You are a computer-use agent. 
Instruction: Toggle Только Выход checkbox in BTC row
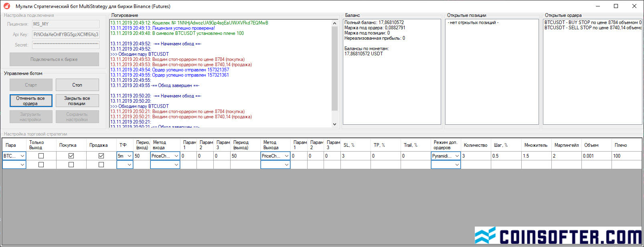41,156
